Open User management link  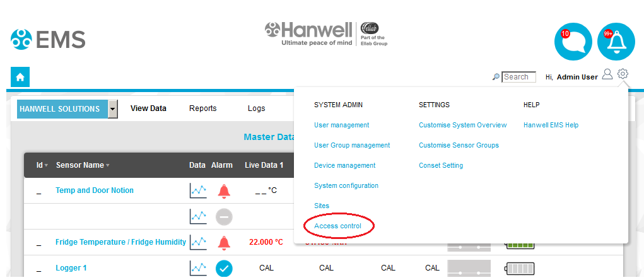[341, 125]
